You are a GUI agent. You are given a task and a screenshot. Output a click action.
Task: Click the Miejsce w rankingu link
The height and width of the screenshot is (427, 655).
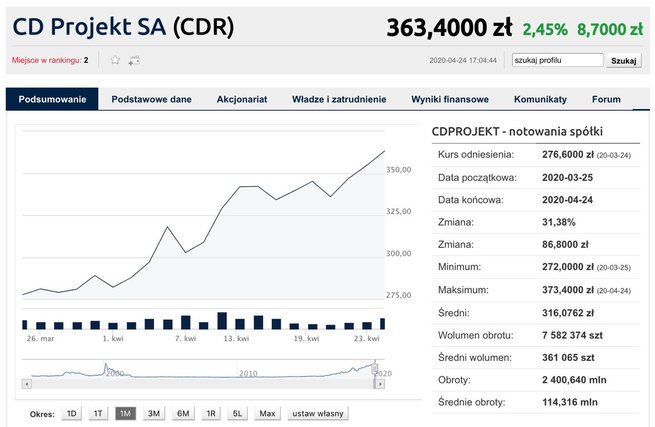point(46,60)
